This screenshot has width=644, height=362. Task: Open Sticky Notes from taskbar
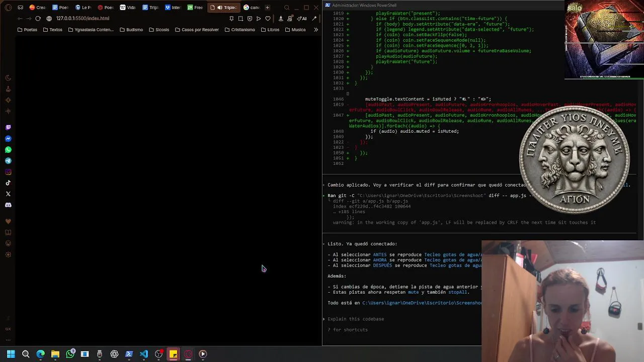(173, 354)
